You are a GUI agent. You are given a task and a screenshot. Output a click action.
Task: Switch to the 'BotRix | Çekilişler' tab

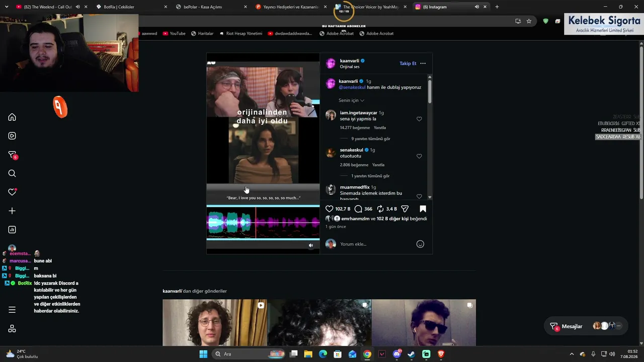pos(132,7)
